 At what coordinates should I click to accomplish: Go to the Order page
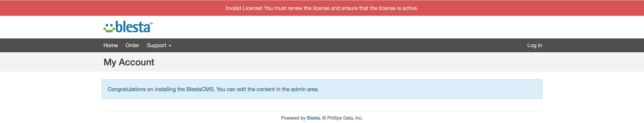click(132, 45)
